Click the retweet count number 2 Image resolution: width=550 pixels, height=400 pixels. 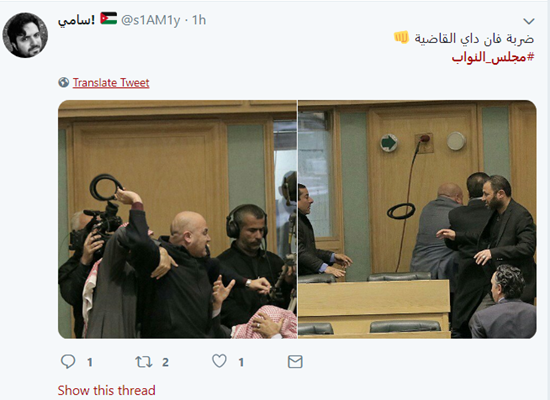(x=165, y=362)
